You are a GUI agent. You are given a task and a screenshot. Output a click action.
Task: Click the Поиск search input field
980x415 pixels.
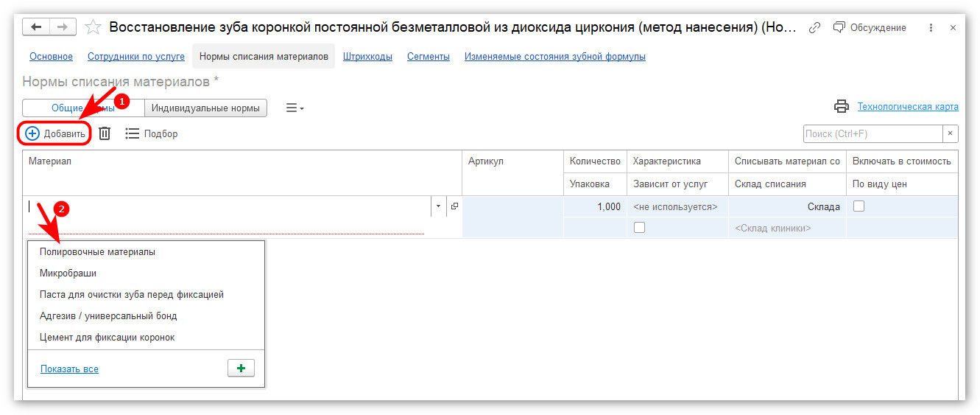pos(873,133)
